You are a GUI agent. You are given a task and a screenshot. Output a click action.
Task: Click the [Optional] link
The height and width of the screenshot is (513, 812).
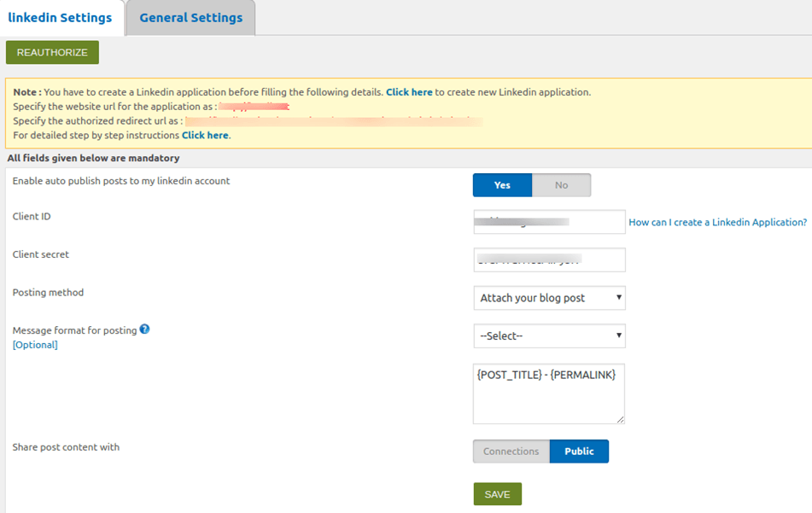(x=35, y=345)
